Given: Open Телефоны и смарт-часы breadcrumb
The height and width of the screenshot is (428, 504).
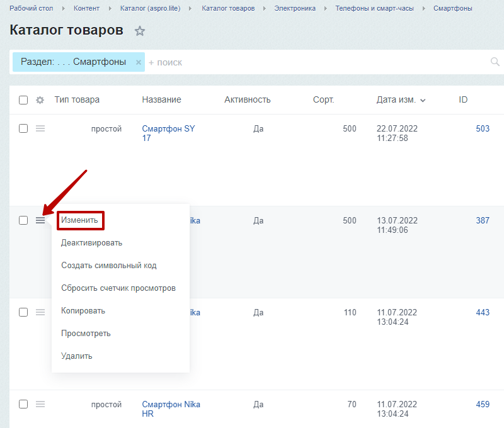Looking at the screenshot, I should point(374,8).
